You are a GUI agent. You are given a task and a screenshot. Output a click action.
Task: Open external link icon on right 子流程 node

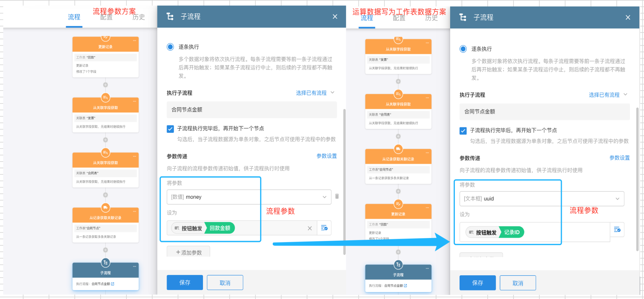(x=406, y=286)
